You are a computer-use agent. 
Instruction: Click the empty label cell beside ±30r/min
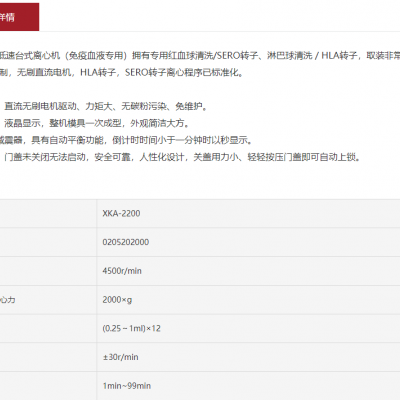pyautogui.click(x=48, y=357)
